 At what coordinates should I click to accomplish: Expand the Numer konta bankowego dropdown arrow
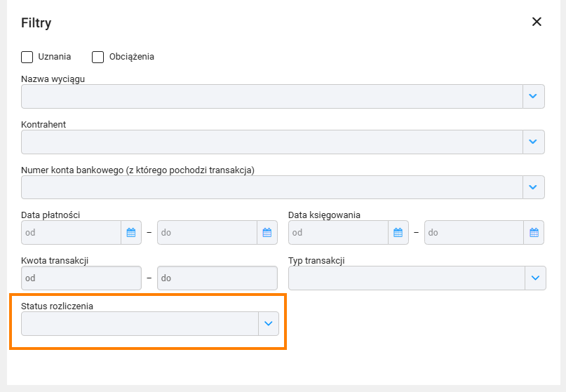533,187
